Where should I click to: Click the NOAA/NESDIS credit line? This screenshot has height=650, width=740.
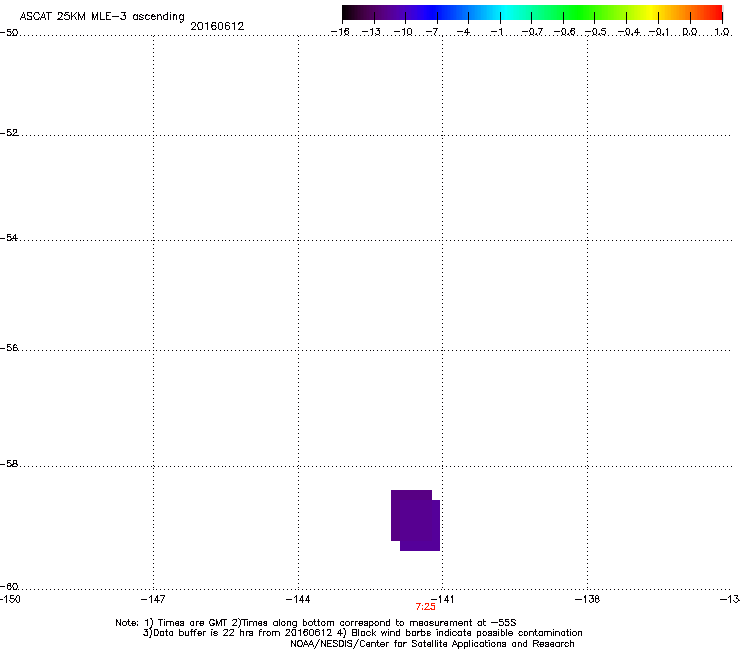[432, 644]
